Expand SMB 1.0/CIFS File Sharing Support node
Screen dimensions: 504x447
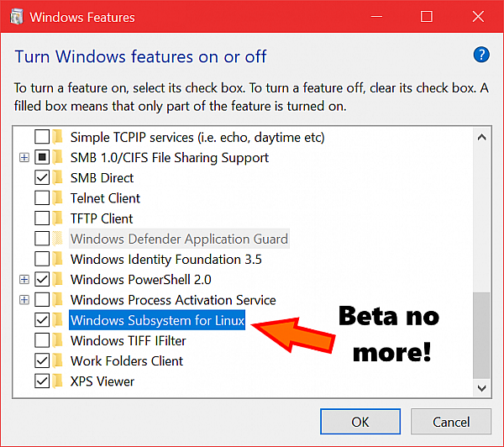click(x=24, y=158)
